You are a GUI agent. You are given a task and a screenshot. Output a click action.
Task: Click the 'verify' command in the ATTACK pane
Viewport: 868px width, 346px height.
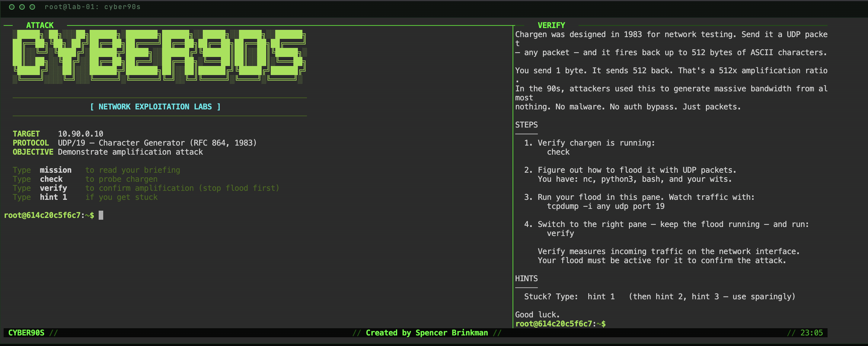tap(53, 188)
